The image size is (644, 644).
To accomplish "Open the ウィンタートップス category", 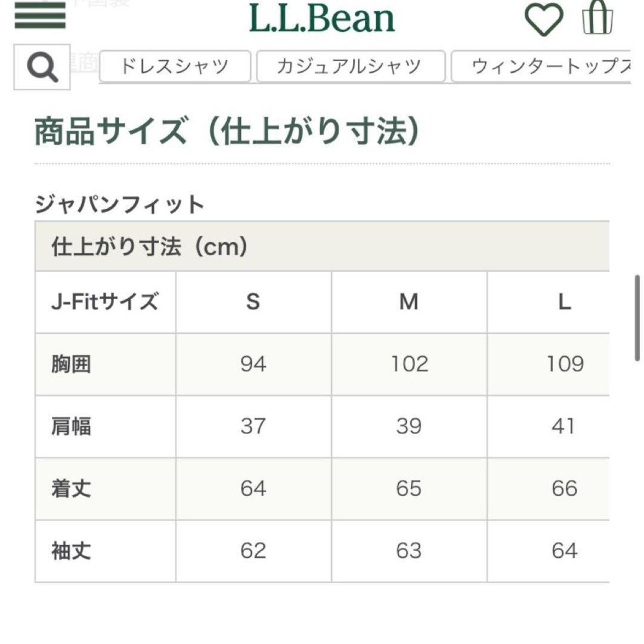I will click(x=546, y=66).
